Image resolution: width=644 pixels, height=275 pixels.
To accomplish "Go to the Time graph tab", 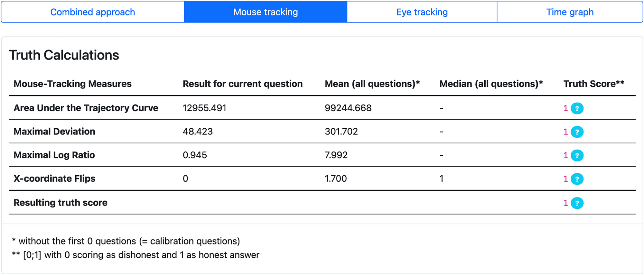I will click(570, 12).
